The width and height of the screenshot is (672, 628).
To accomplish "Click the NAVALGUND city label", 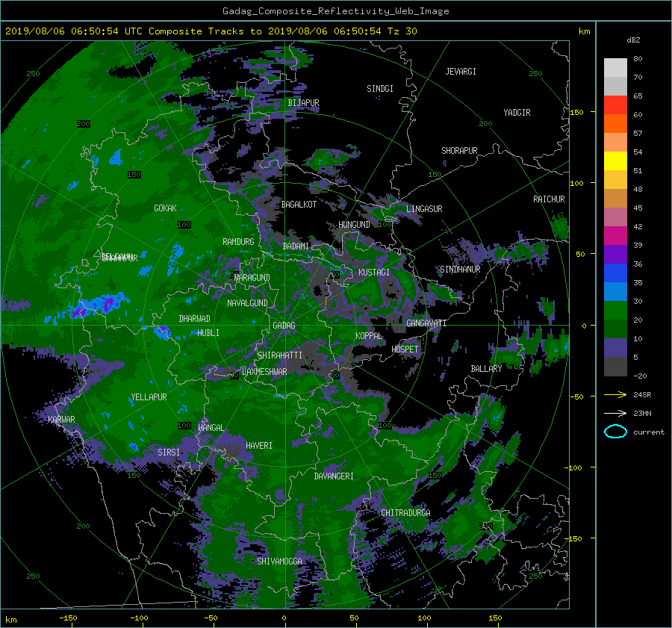I will click(x=247, y=303).
